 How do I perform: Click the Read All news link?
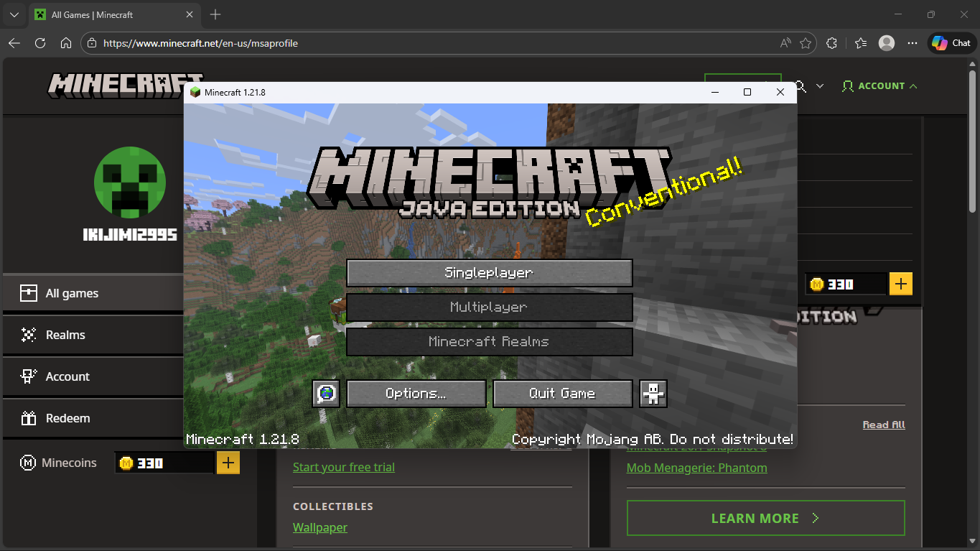pos(884,425)
